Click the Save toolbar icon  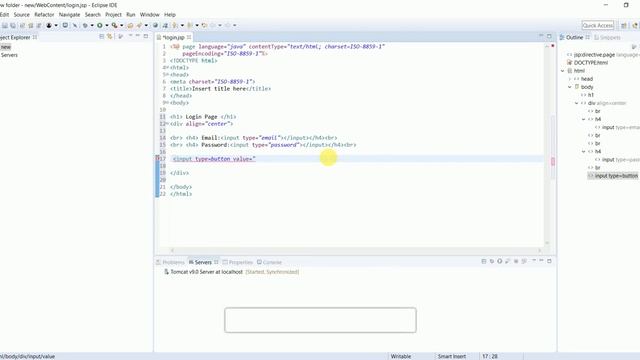4,25
